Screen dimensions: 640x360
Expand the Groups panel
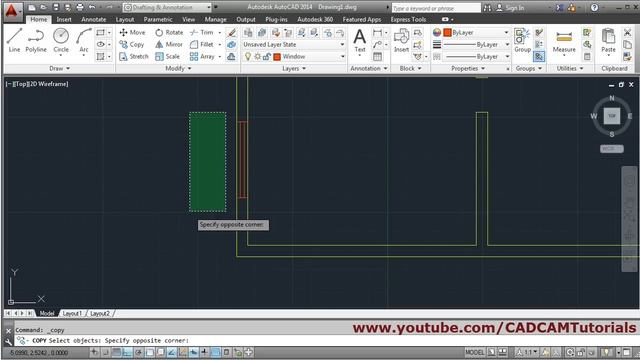point(529,69)
